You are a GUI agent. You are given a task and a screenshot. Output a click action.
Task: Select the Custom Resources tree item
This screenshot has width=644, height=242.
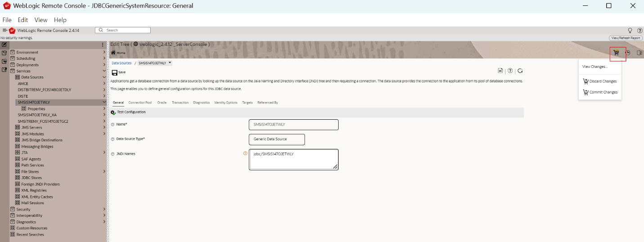coord(32,228)
